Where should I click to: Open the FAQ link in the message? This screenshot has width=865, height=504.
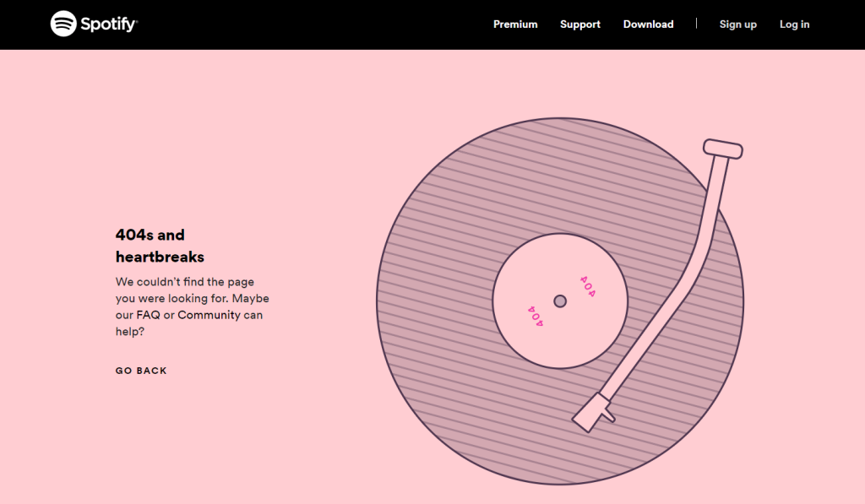(x=148, y=315)
